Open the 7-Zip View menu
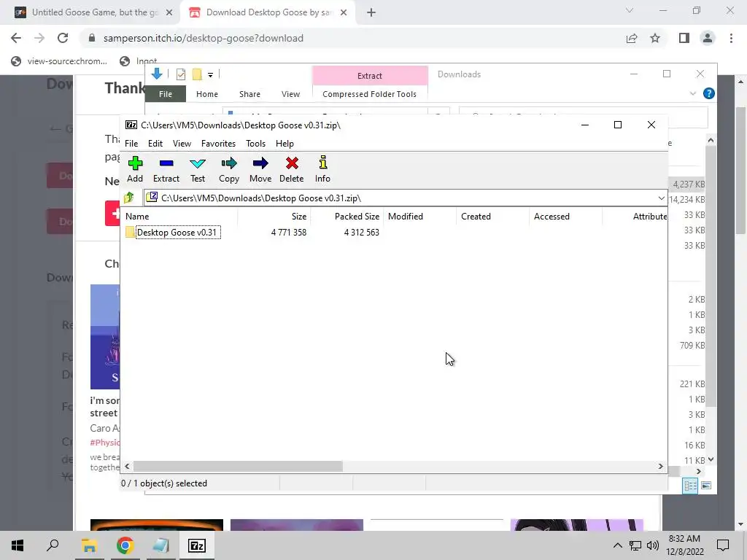 182,144
